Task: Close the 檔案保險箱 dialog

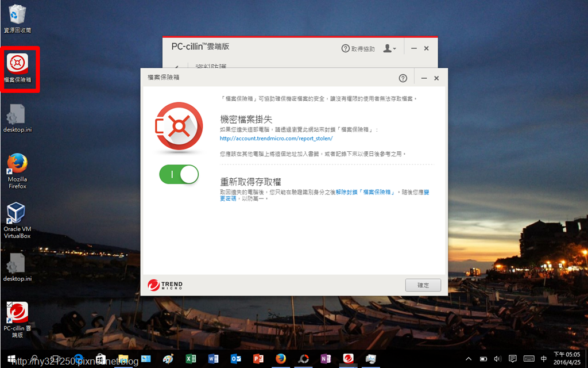Action: click(436, 78)
